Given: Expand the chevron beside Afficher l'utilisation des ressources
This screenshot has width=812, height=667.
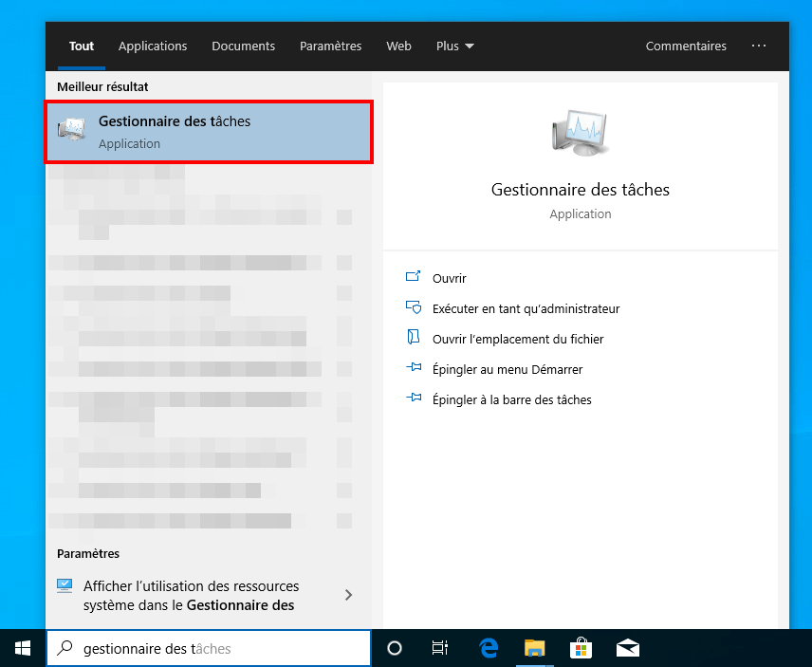Looking at the screenshot, I should tap(348, 595).
